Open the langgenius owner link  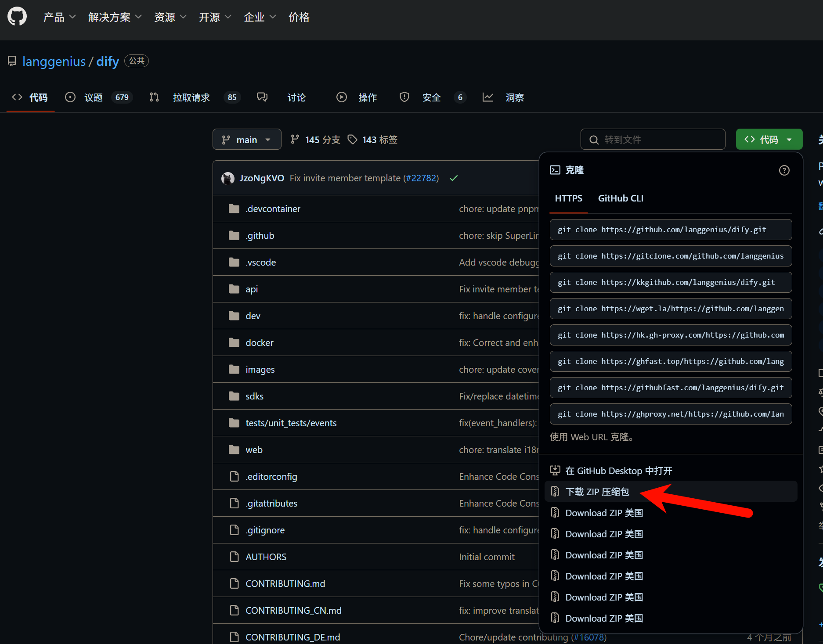click(54, 61)
